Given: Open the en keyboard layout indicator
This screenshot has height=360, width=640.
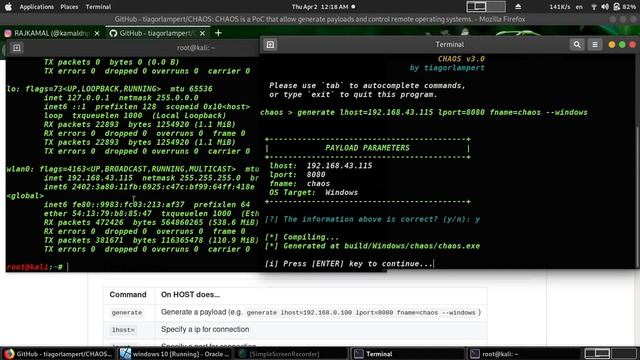Looking at the screenshot, I should [x=579, y=7].
